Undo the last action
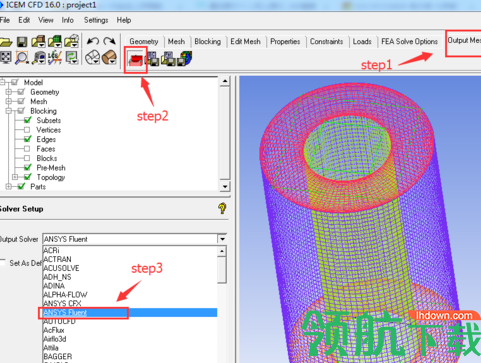Viewport: 481px width, 363px height. point(92,41)
